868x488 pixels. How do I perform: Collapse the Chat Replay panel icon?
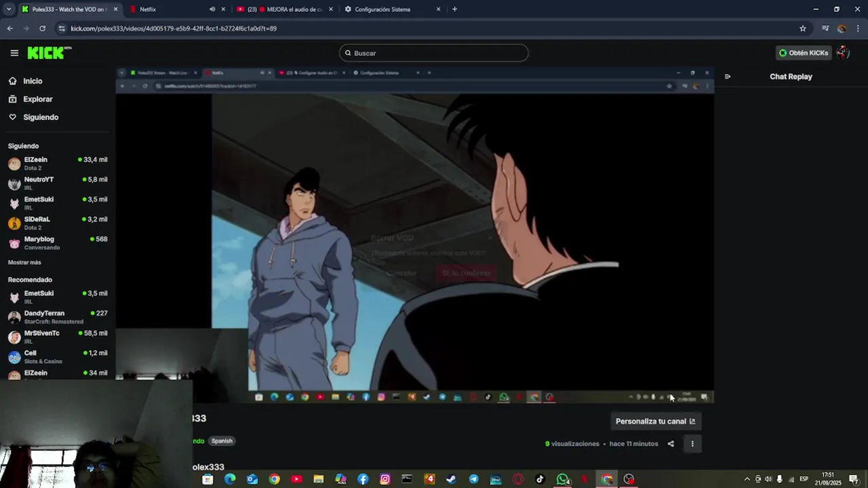pos(727,77)
